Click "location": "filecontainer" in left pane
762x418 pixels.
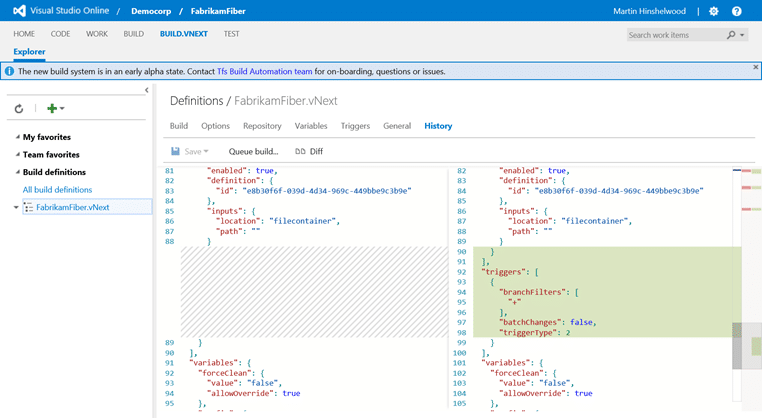pos(278,221)
